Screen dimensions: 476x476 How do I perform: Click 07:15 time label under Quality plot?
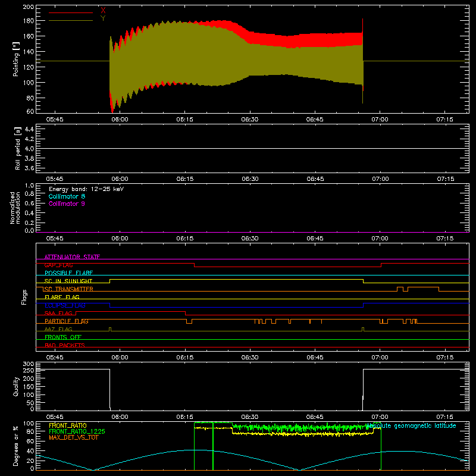point(444,417)
